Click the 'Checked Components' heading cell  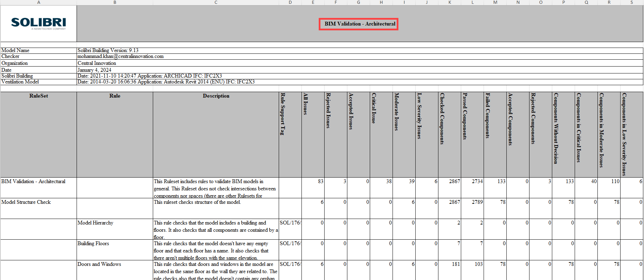click(x=449, y=134)
